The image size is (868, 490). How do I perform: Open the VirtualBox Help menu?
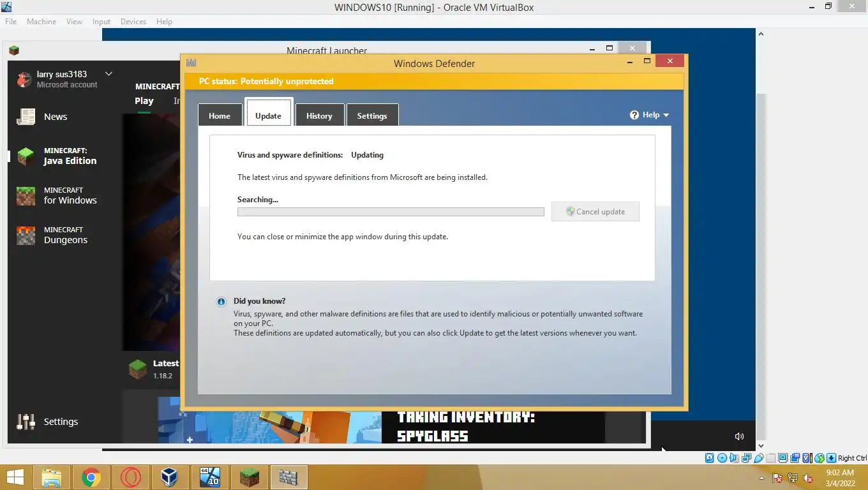tap(164, 22)
